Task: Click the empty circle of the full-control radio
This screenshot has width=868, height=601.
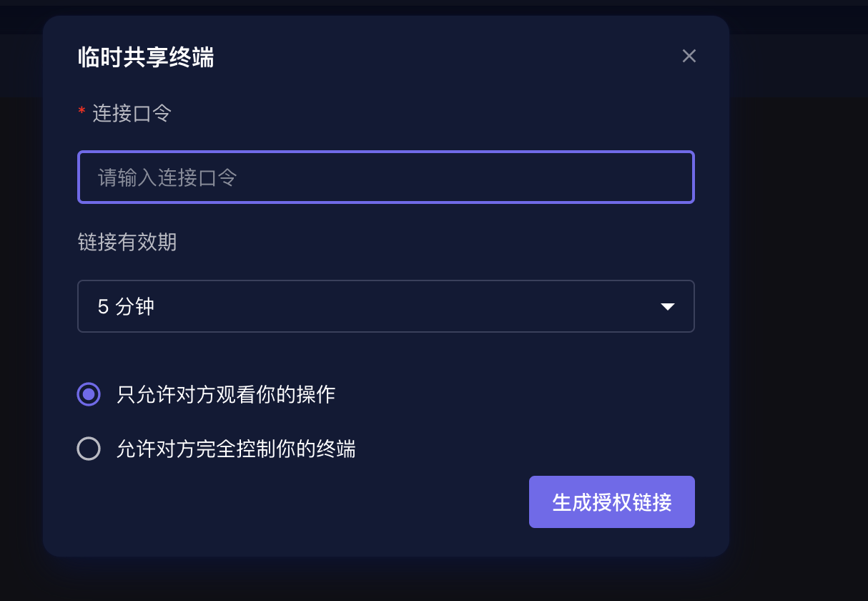Action: pyautogui.click(x=89, y=449)
